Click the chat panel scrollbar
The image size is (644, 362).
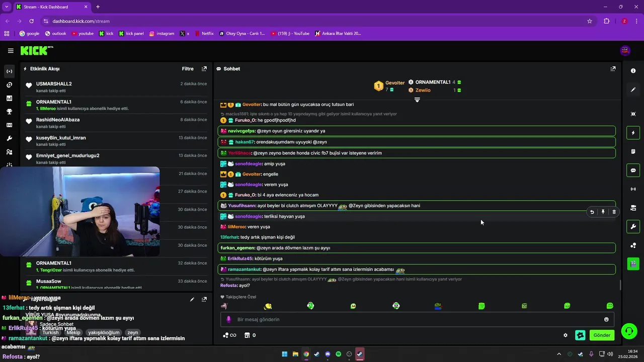point(620,285)
